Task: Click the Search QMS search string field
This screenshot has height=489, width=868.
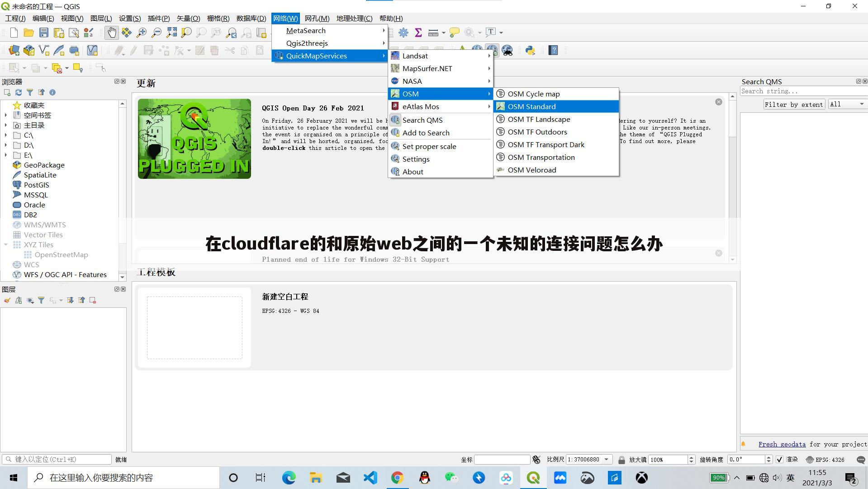Action: (x=804, y=91)
